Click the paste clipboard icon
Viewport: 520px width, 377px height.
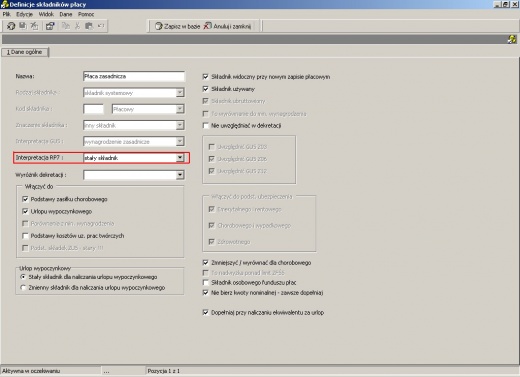[x=89, y=26]
